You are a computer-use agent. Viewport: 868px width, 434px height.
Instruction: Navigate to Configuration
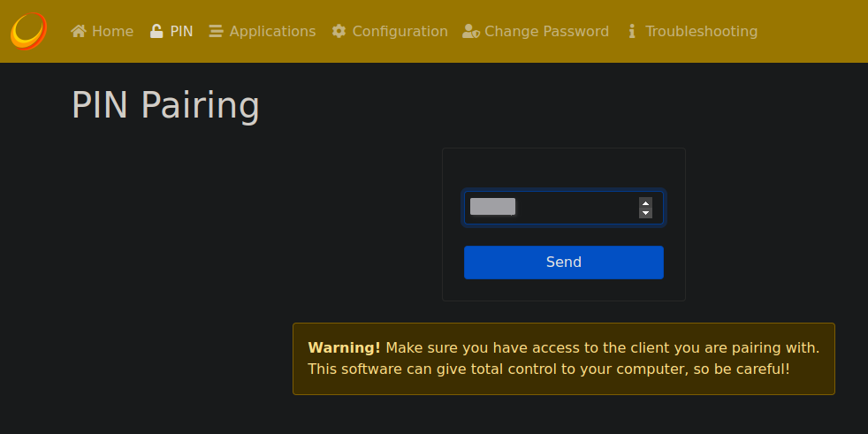[x=390, y=32]
